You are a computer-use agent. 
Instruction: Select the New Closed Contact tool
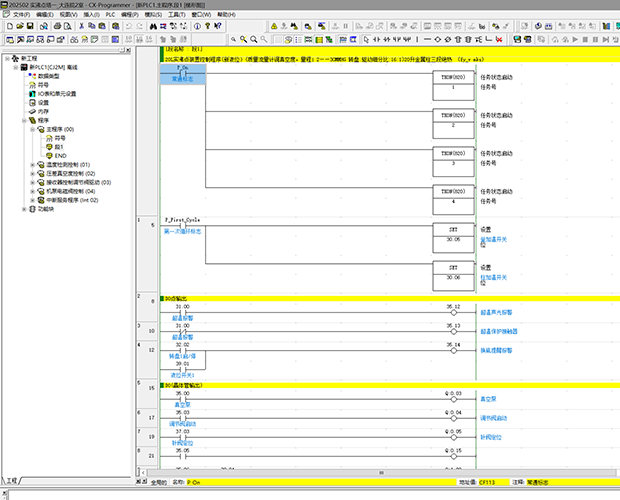pyautogui.click(x=386, y=39)
